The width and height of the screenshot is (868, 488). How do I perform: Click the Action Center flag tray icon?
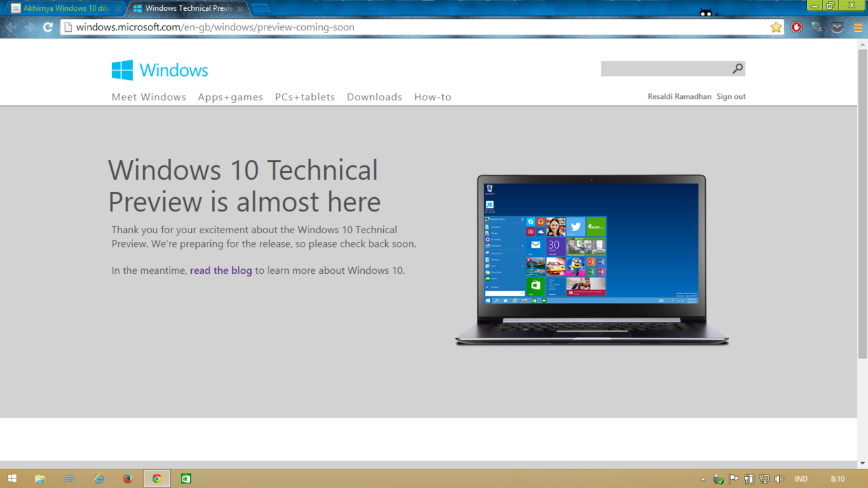coord(734,479)
